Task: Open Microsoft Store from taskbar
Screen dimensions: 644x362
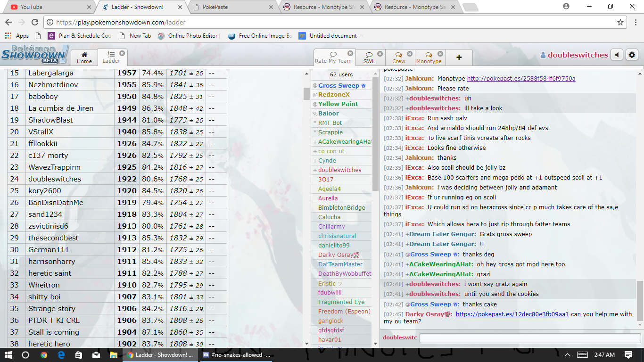Action: coord(79,355)
